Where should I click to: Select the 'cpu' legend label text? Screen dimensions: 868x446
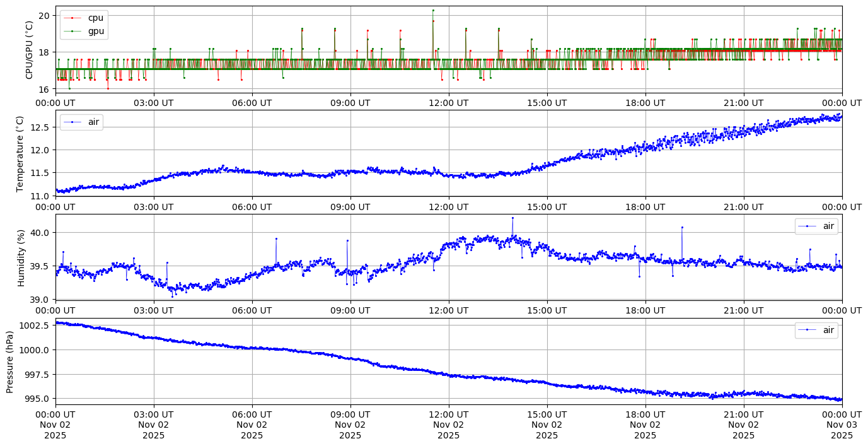click(x=95, y=18)
